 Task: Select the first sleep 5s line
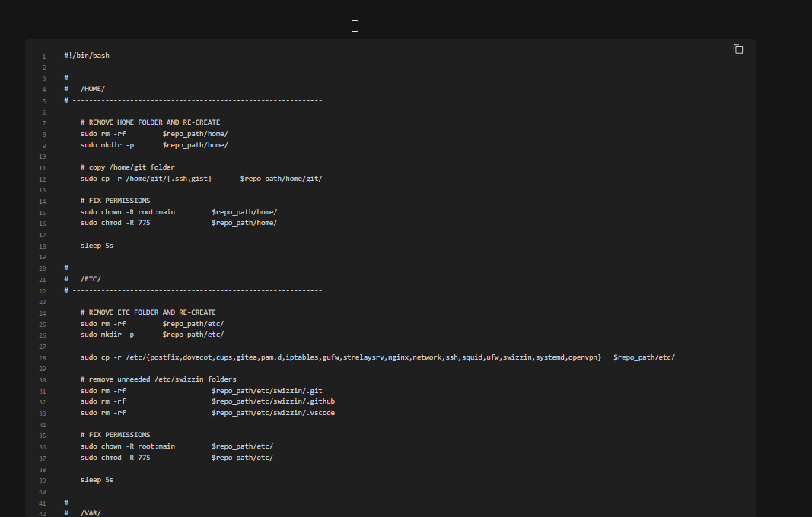click(97, 245)
